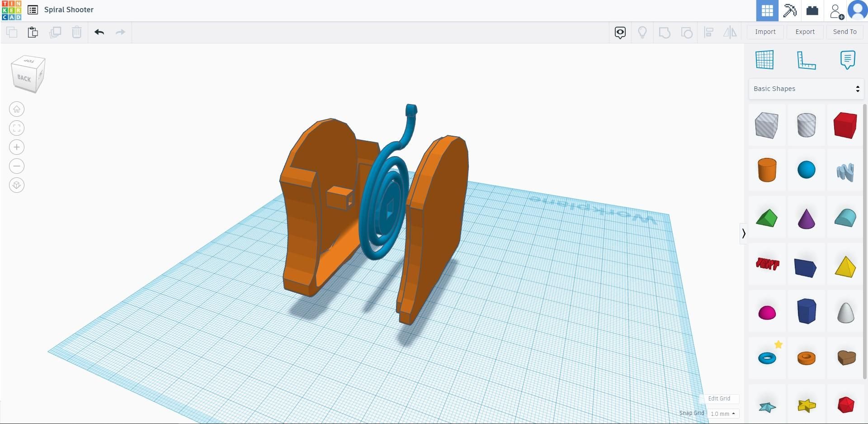Click the Home view icon in left sidebar

tap(16, 109)
